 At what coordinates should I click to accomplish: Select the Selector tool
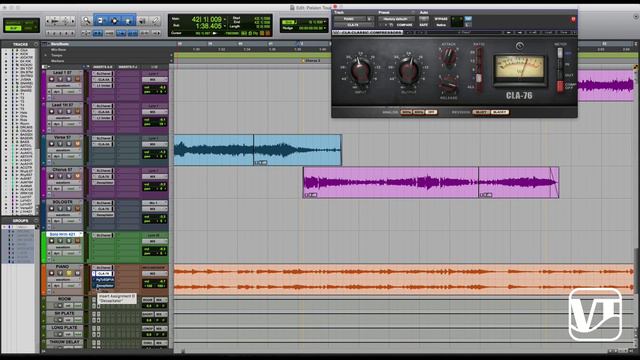(x=114, y=21)
